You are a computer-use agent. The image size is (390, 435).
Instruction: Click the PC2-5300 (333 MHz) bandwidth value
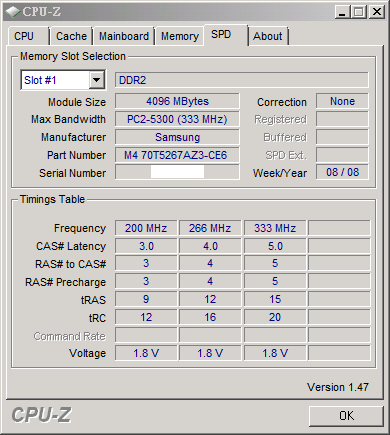[177, 119]
